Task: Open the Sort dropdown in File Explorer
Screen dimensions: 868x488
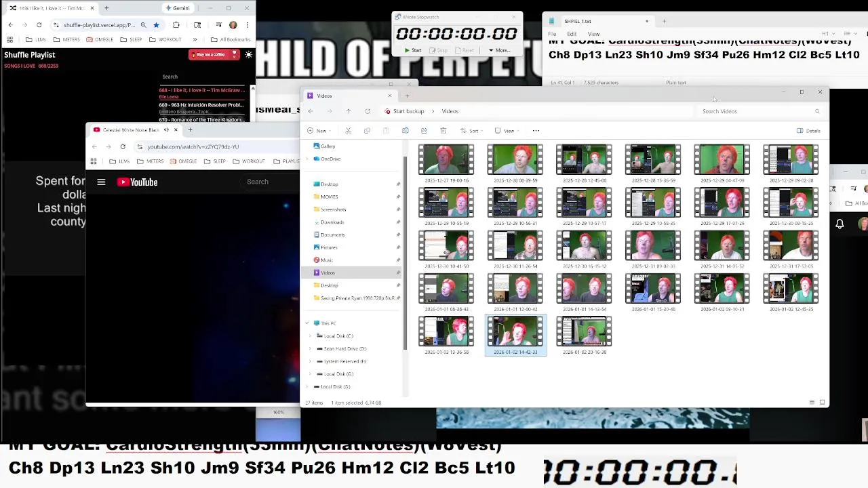Action: tap(471, 131)
